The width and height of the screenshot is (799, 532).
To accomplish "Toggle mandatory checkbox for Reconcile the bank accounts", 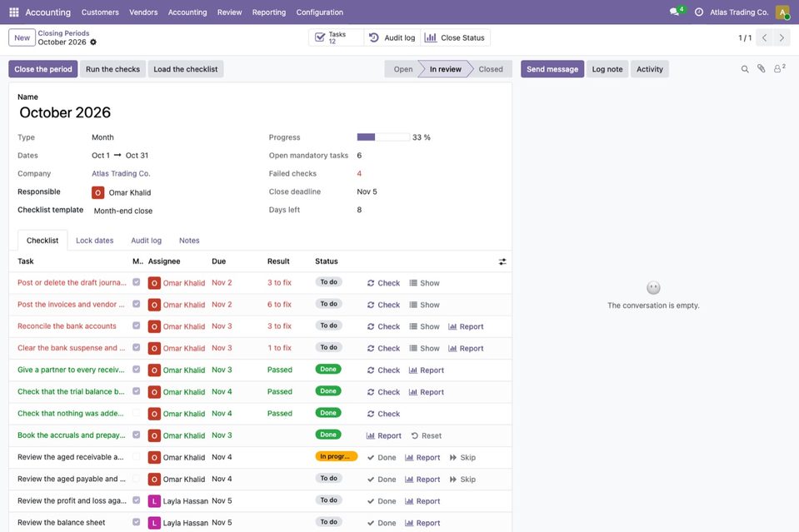I will (x=136, y=326).
